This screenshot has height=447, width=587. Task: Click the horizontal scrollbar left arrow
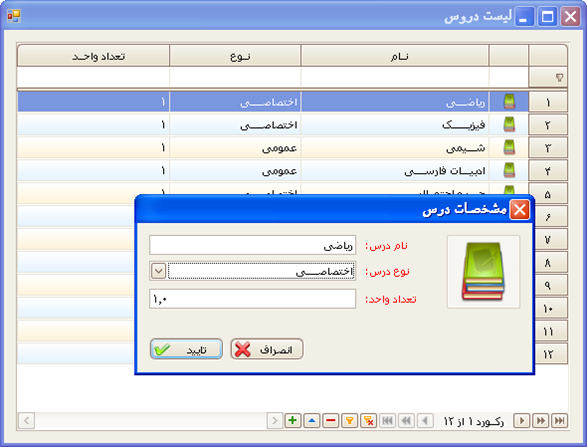click(x=27, y=420)
